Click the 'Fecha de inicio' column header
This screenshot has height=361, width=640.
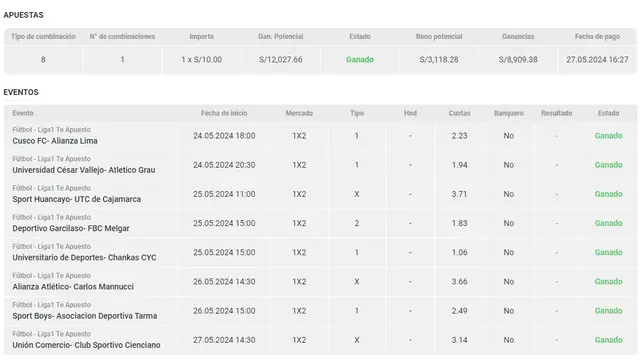(x=224, y=113)
